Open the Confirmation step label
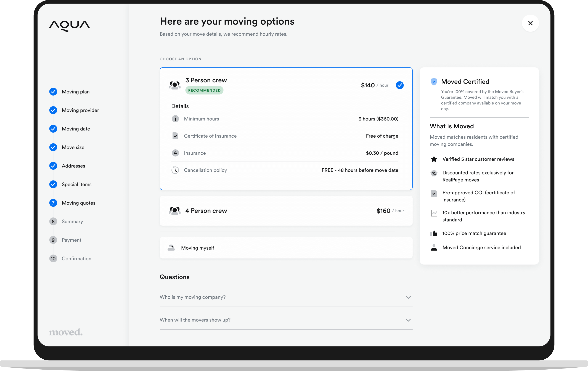Viewport: 588px width, 371px height. (x=77, y=258)
